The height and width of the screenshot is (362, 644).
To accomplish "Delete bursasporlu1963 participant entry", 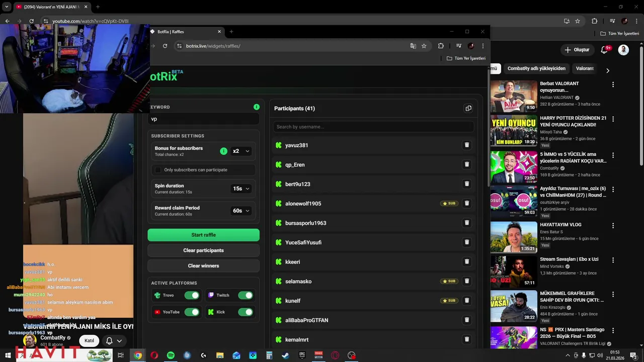I will pyautogui.click(x=466, y=223).
